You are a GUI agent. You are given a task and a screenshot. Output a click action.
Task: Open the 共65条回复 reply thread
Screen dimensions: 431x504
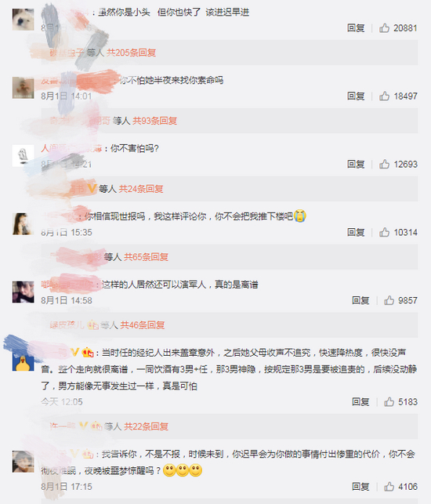pos(147,257)
